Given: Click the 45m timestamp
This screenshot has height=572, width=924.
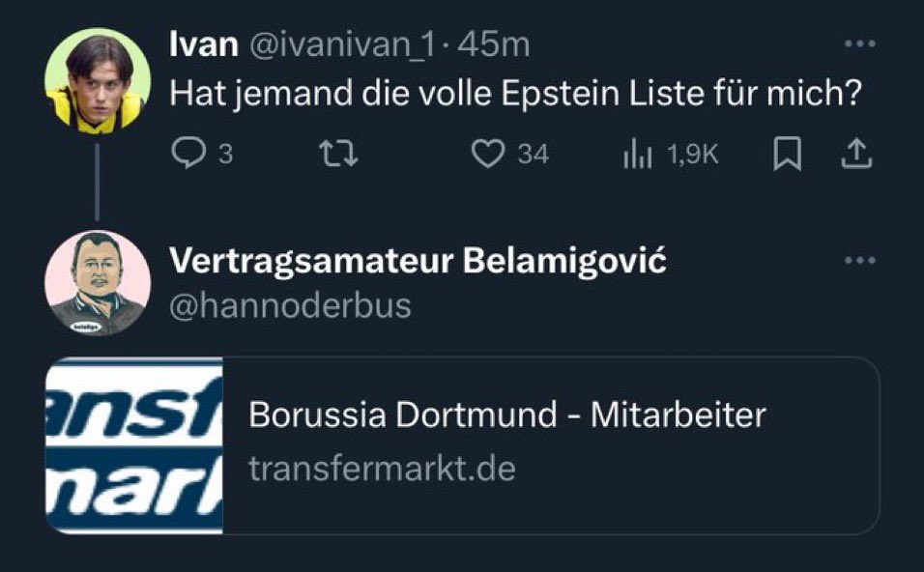Looking at the screenshot, I should click(x=495, y=44).
